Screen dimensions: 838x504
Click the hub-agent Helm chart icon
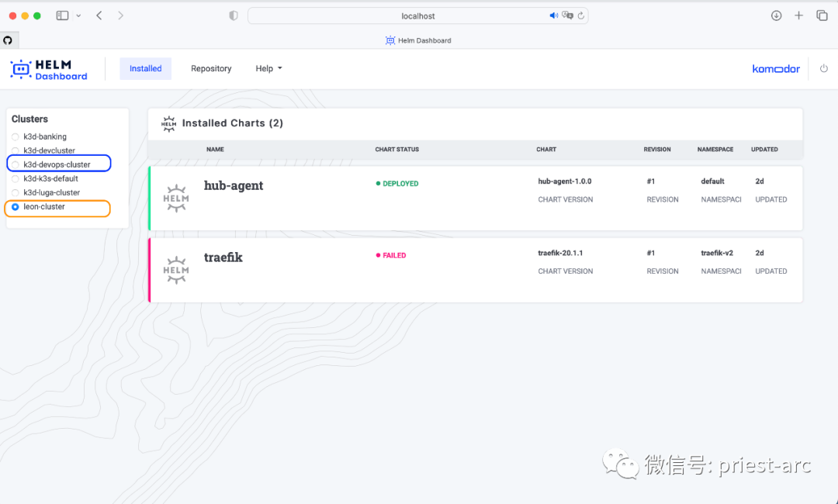pos(176,198)
